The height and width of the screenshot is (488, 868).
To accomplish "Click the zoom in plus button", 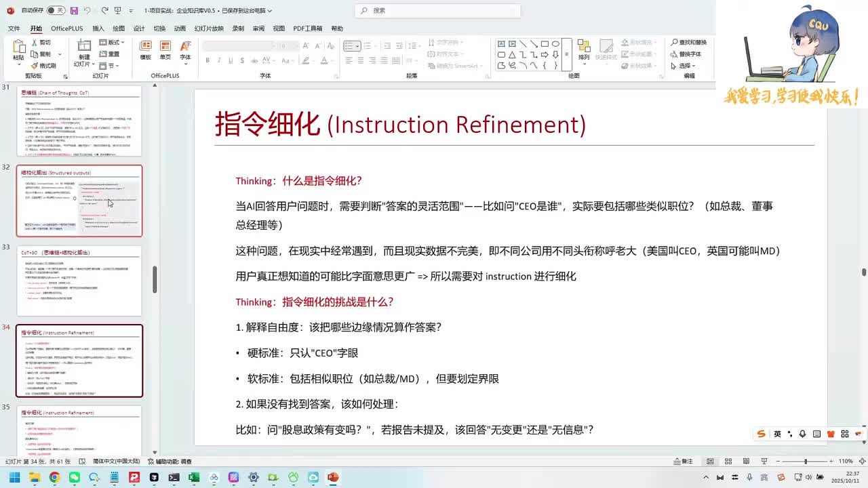I will click(x=831, y=461).
